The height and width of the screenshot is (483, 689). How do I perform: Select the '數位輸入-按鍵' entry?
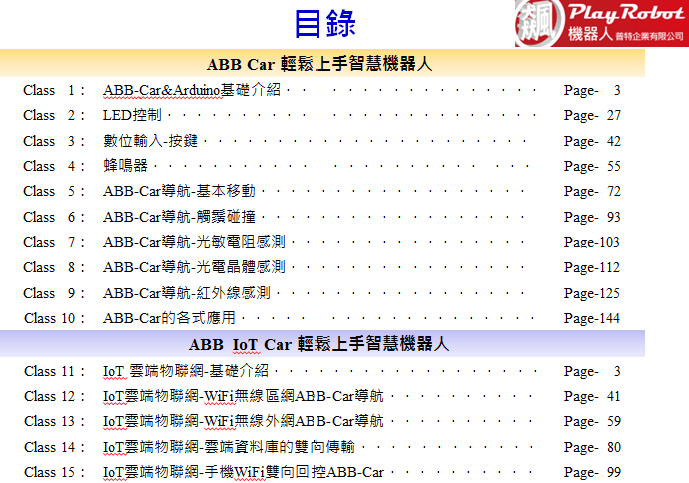[150, 141]
